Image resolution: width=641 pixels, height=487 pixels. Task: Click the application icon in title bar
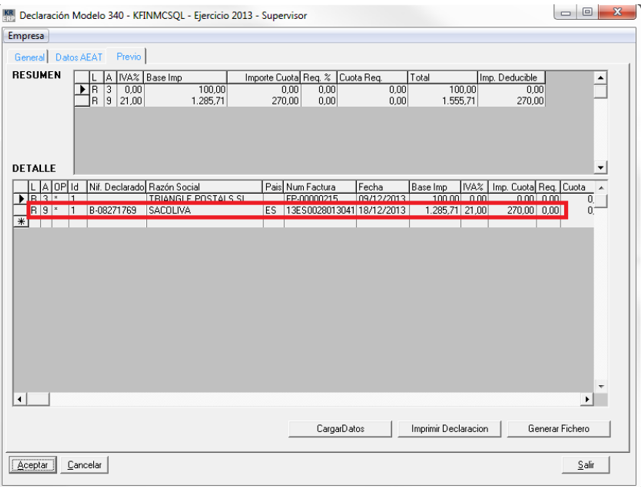[x=11, y=16]
